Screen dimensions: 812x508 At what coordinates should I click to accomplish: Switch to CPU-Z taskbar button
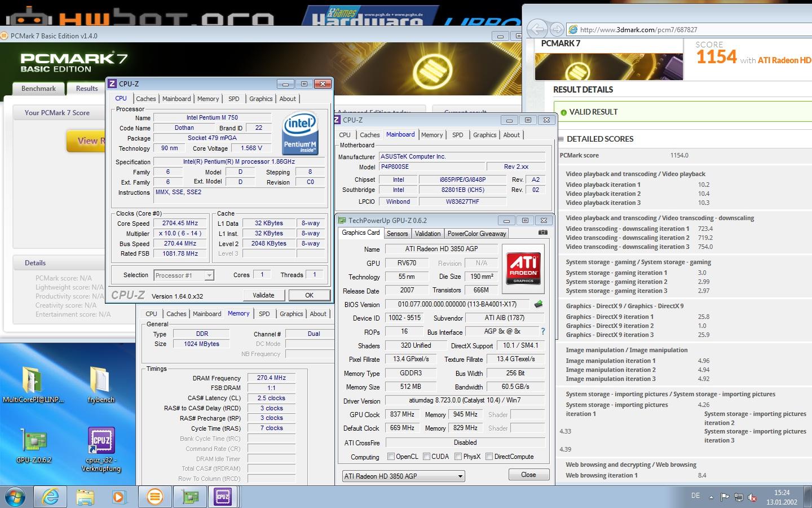[x=223, y=497]
